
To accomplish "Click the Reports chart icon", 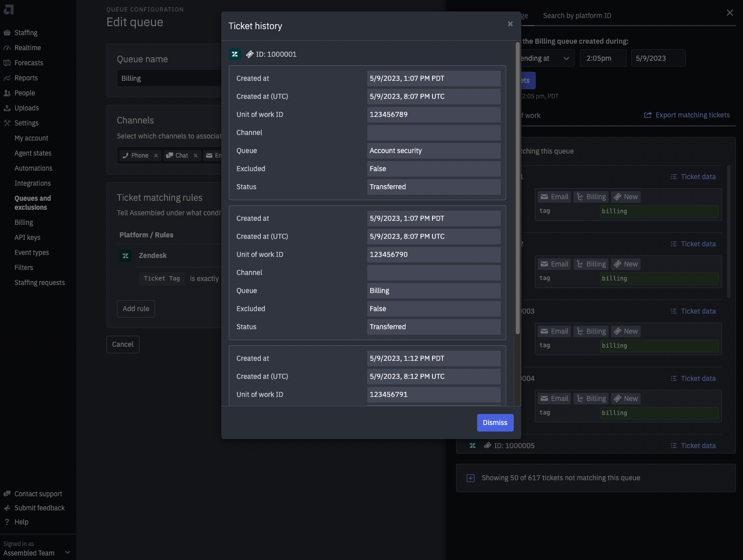I will 7,78.
